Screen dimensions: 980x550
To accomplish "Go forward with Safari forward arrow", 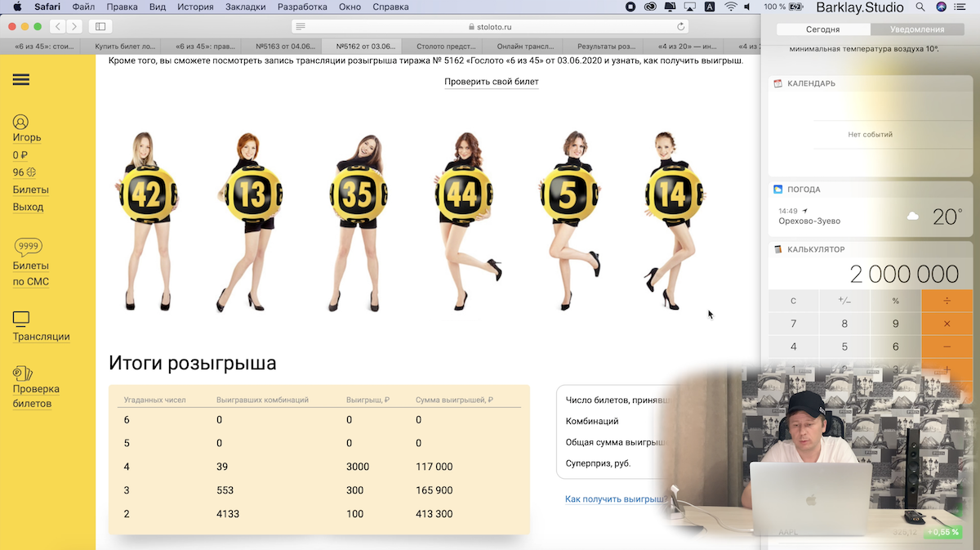I will (74, 26).
